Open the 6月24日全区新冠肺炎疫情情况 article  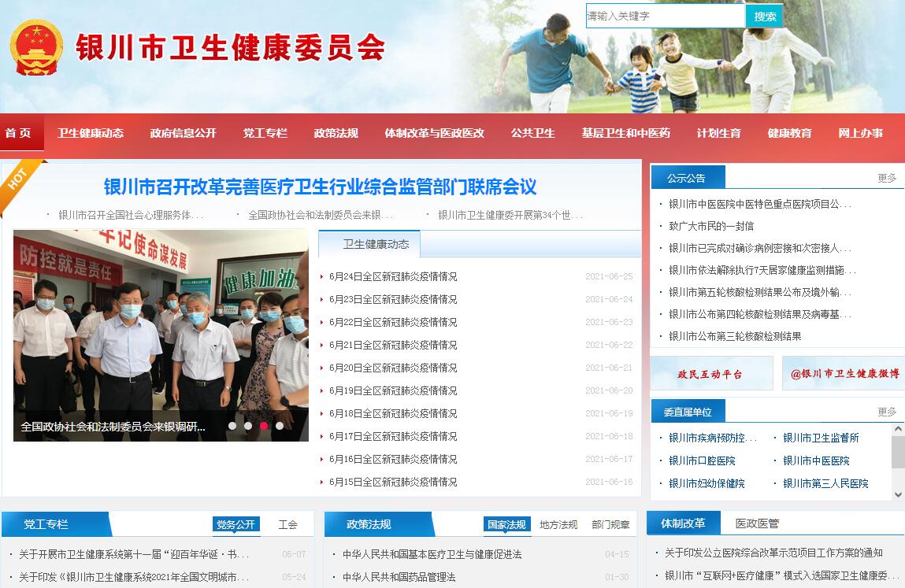(x=393, y=276)
